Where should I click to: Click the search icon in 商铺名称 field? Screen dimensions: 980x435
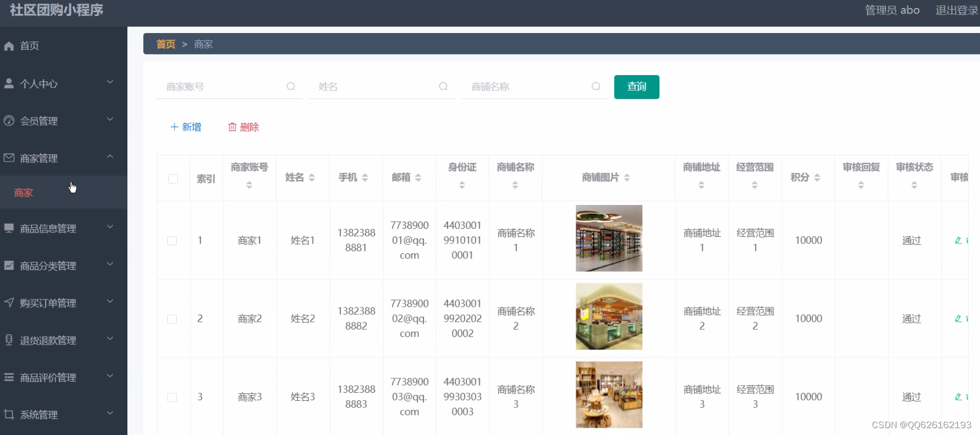point(596,87)
